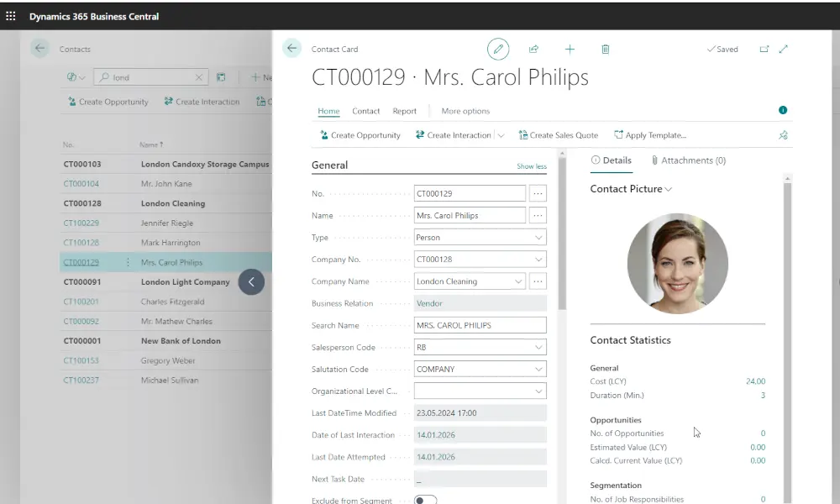Click the pin action bar icon
840x504 pixels.
pyautogui.click(x=783, y=135)
